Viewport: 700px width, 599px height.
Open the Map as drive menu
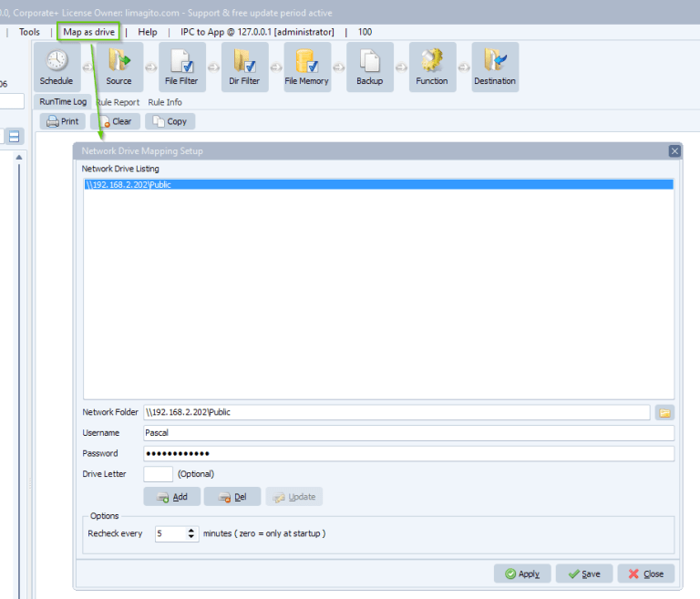click(88, 32)
